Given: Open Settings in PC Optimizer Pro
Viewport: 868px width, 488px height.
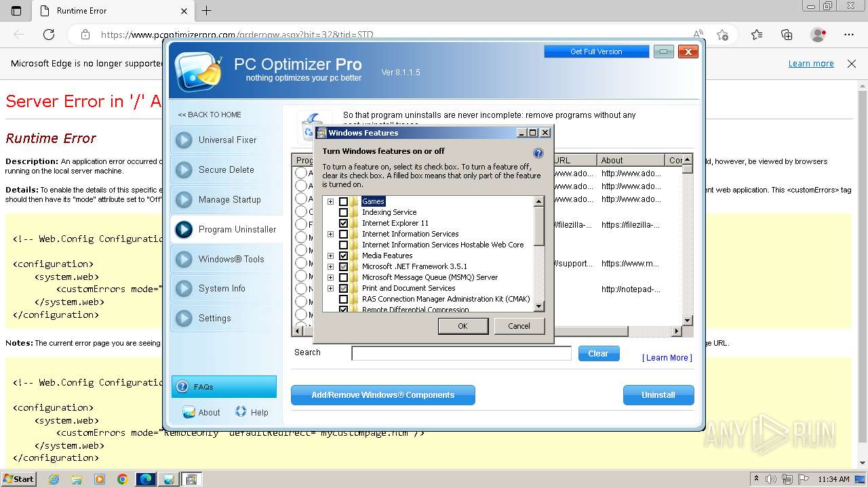Looking at the screenshot, I should tap(226, 319).
